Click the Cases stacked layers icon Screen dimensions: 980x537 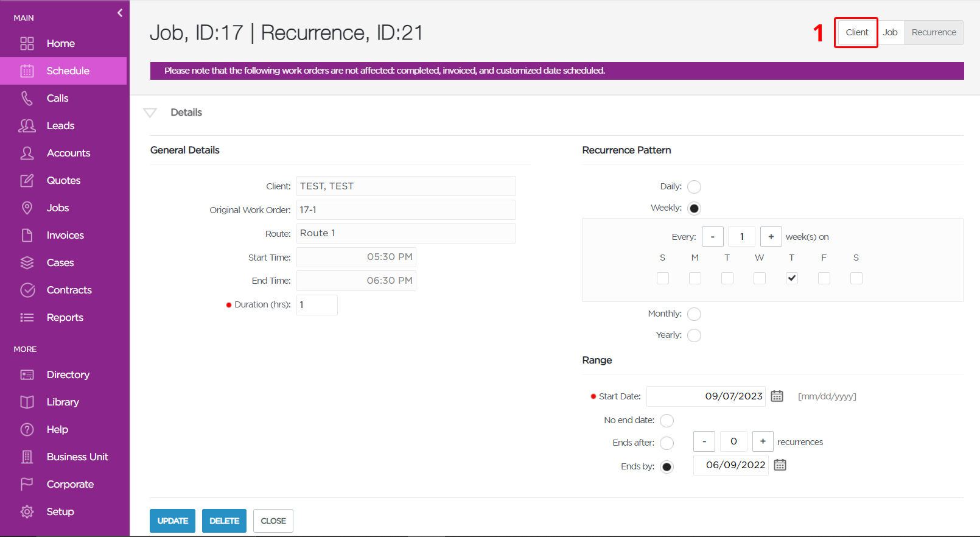click(x=27, y=262)
